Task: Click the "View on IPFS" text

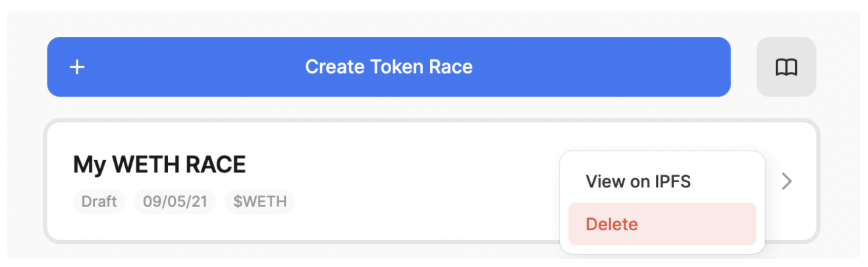Action: [x=638, y=182]
